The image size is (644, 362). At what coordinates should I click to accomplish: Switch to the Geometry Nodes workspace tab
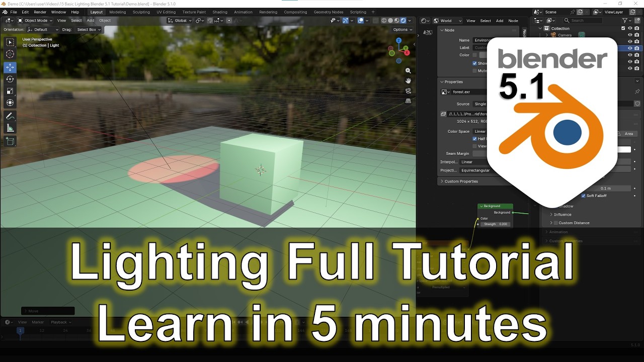[x=329, y=12]
